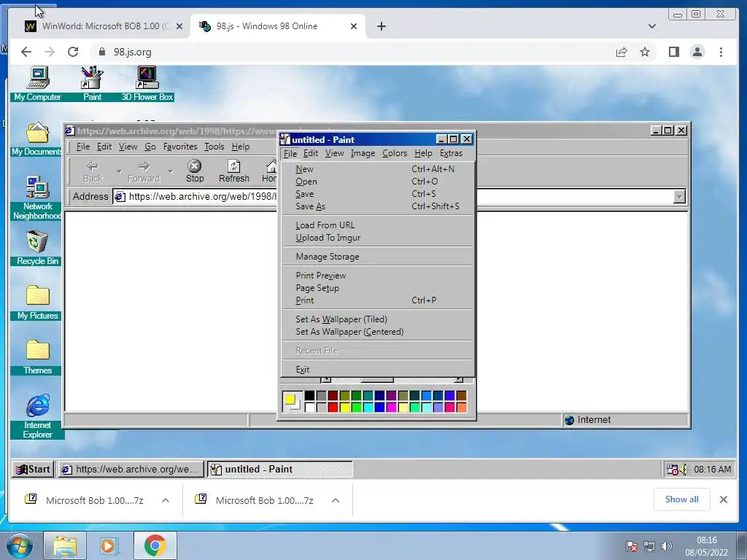The width and height of the screenshot is (747, 560).
Task: Open the My Documents folder icon
Action: 37,139
